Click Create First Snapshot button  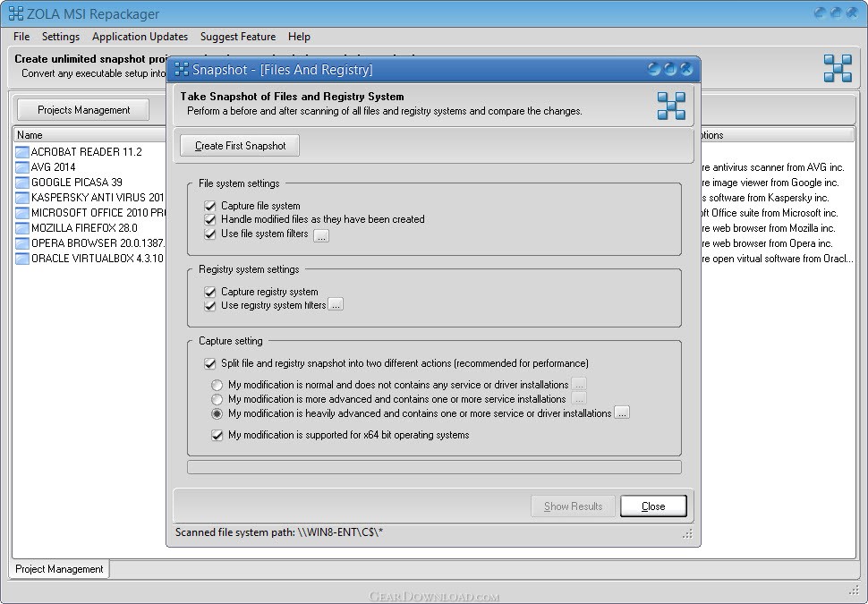[x=240, y=146]
